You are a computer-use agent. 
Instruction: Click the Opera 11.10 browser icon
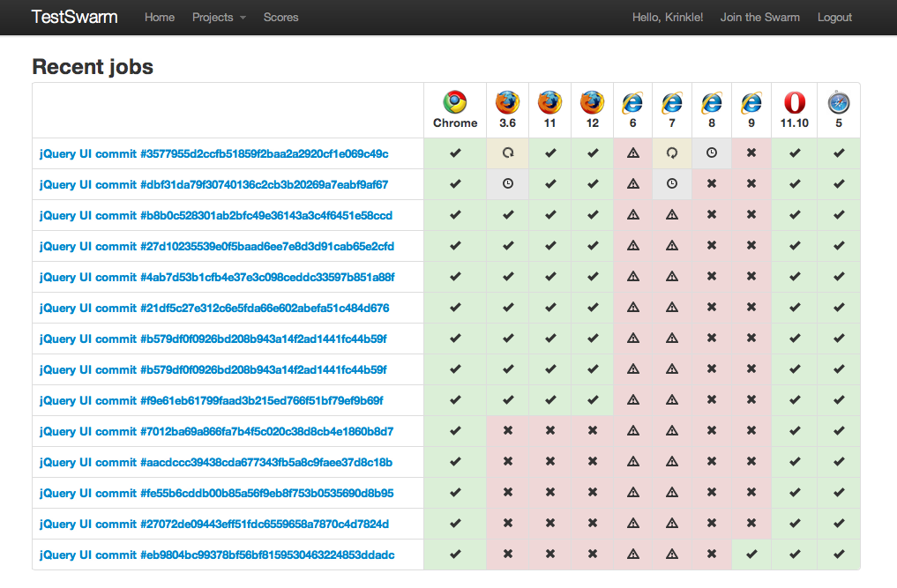pyautogui.click(x=795, y=103)
